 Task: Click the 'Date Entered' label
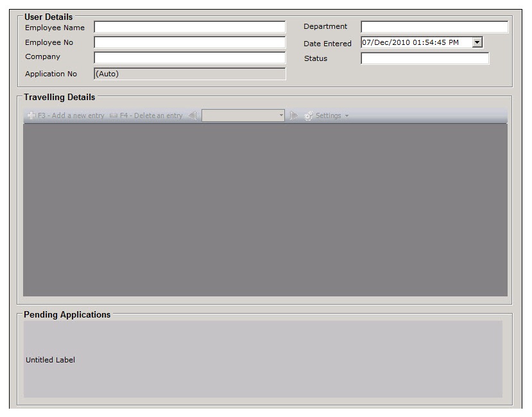pos(327,44)
